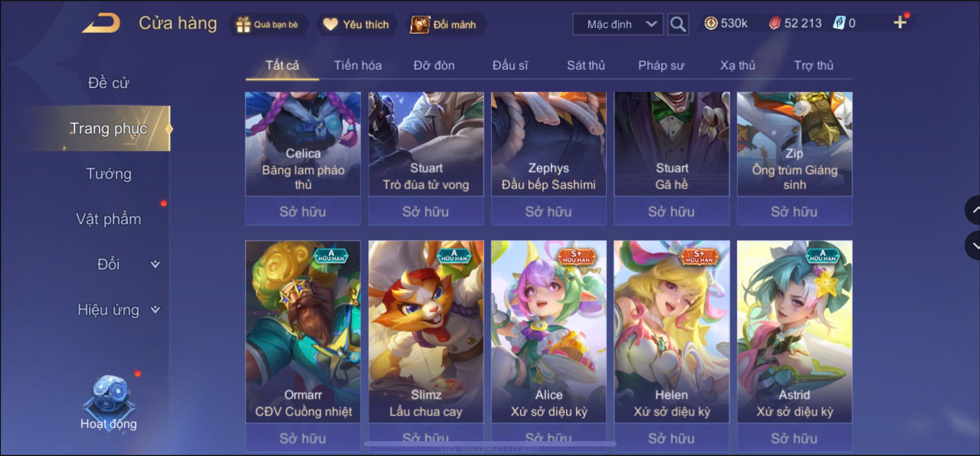Tap the red ruby balance icon
The image size is (980, 456).
[774, 23]
